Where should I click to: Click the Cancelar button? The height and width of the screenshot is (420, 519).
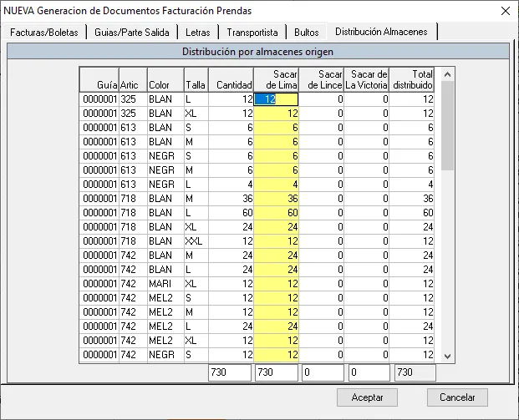click(457, 397)
